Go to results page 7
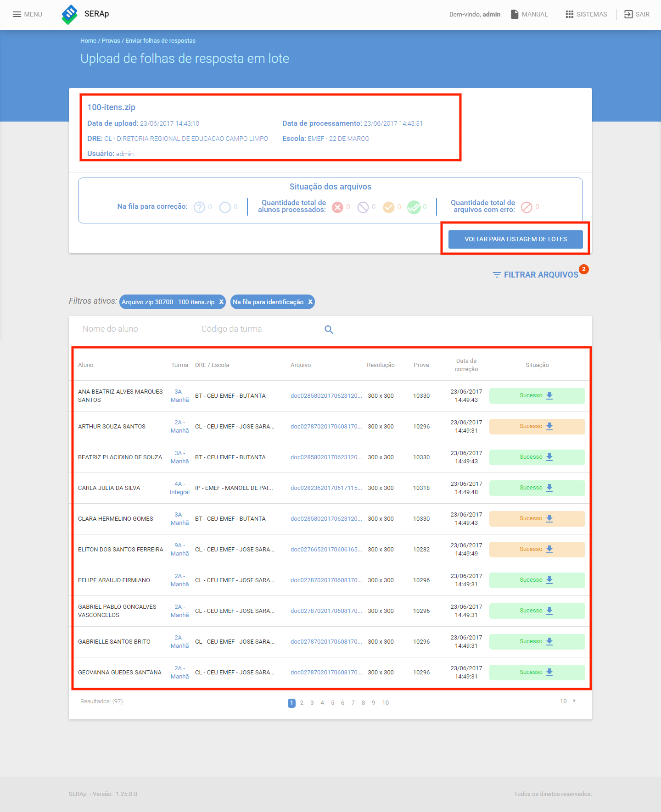Screen dimensions: 661x812 [353, 703]
